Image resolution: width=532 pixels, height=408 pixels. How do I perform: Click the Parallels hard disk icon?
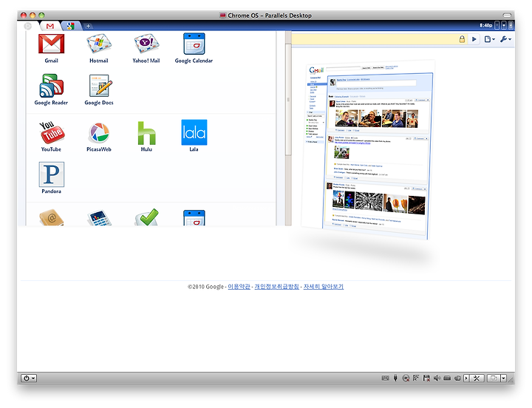click(447, 378)
